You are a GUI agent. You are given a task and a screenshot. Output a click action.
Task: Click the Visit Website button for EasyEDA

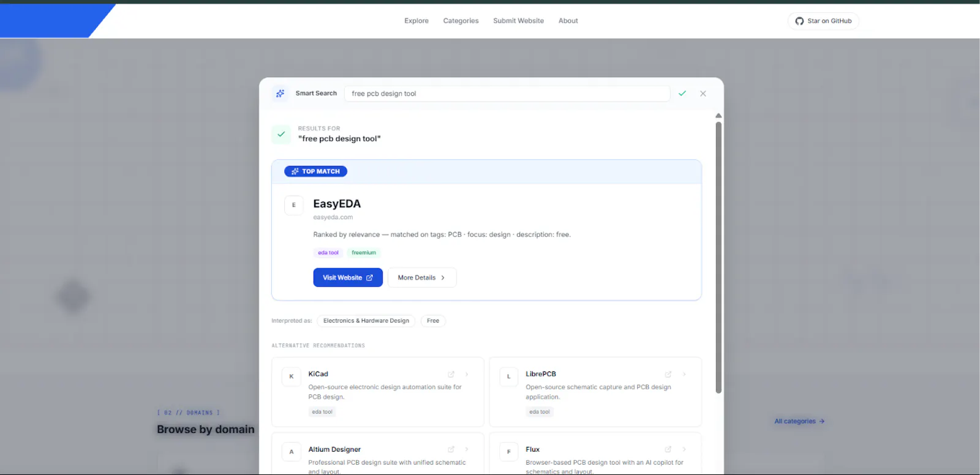click(348, 277)
